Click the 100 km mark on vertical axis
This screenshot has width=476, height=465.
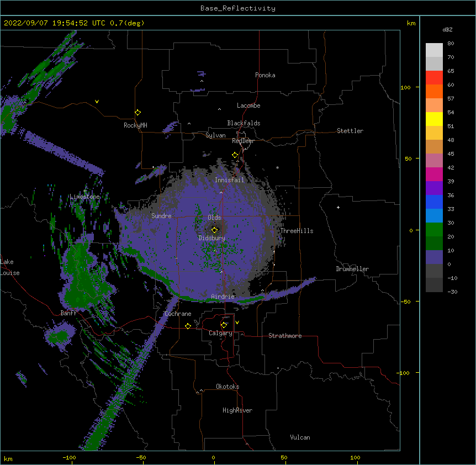pyautogui.click(x=405, y=87)
